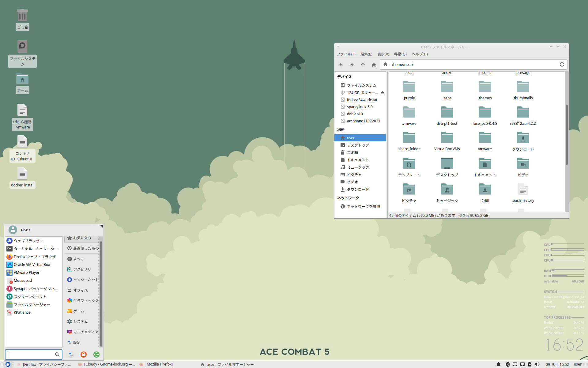The height and width of the screenshot is (368, 588).
Task: Eject the 124 GB volume
Action: 382,93
